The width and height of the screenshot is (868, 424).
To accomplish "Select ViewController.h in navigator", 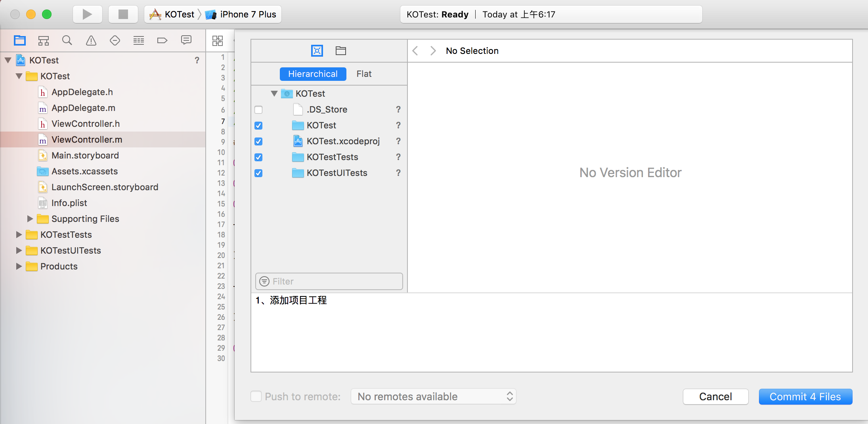I will click(103, 124).
